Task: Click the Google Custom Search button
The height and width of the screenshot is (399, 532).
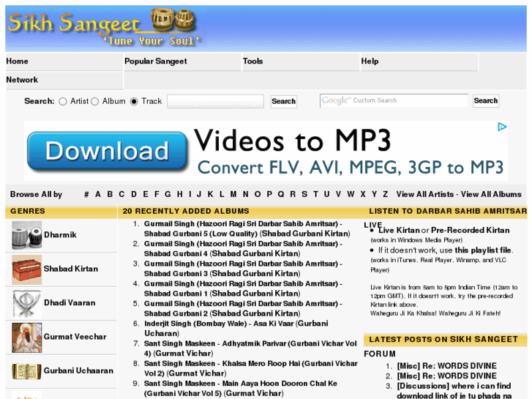Action: pyautogui.click(x=486, y=101)
